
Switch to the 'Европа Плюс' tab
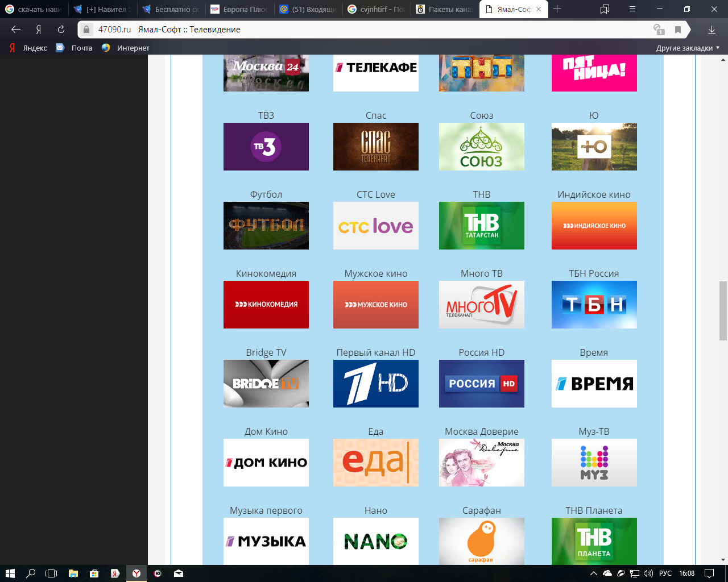[239, 9]
